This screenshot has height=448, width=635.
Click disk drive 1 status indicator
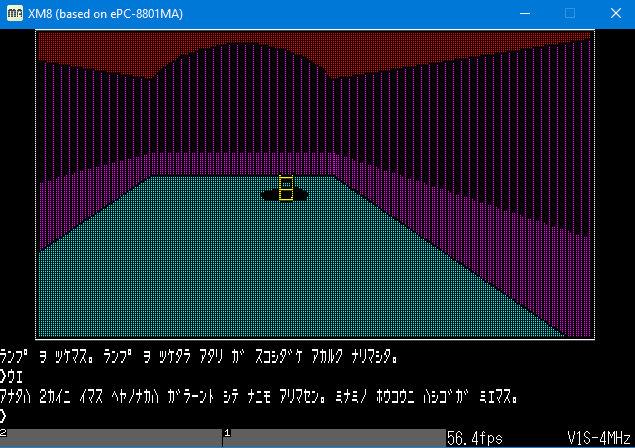(x=335, y=438)
